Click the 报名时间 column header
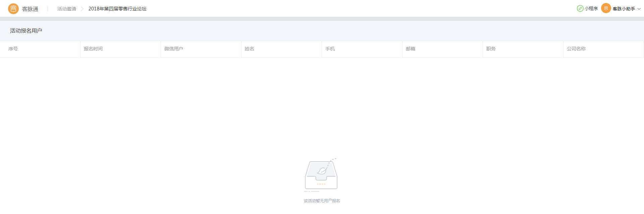 point(93,49)
